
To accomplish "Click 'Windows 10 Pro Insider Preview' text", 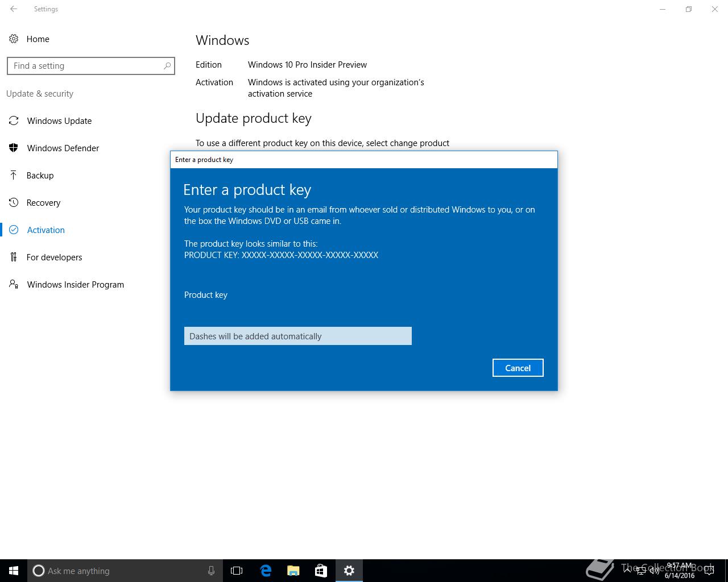I will click(x=307, y=65).
